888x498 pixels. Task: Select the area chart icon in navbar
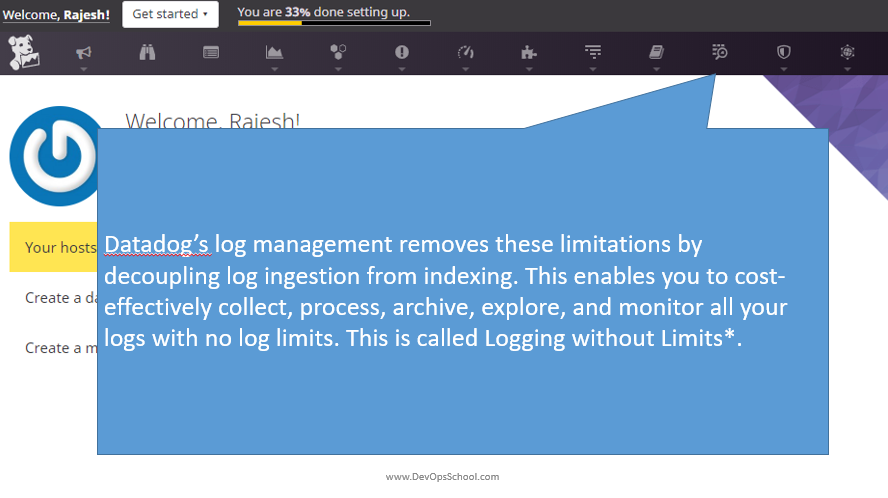pyautogui.click(x=274, y=53)
